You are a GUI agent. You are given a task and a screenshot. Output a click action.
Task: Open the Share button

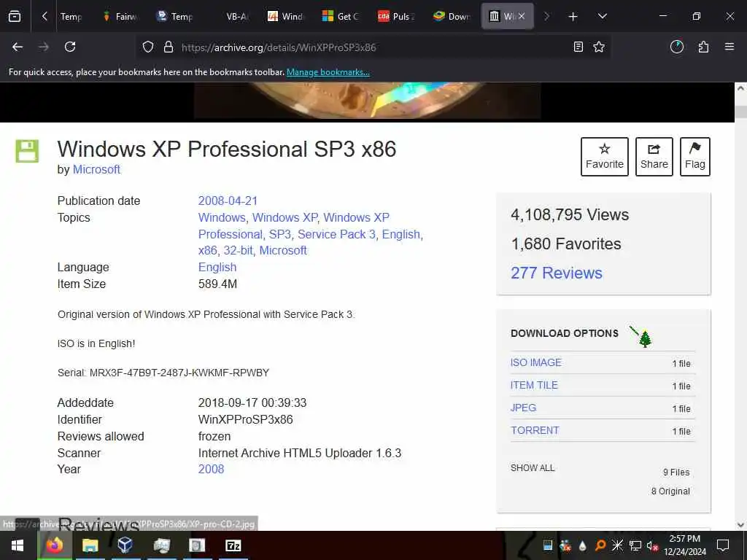654,157
